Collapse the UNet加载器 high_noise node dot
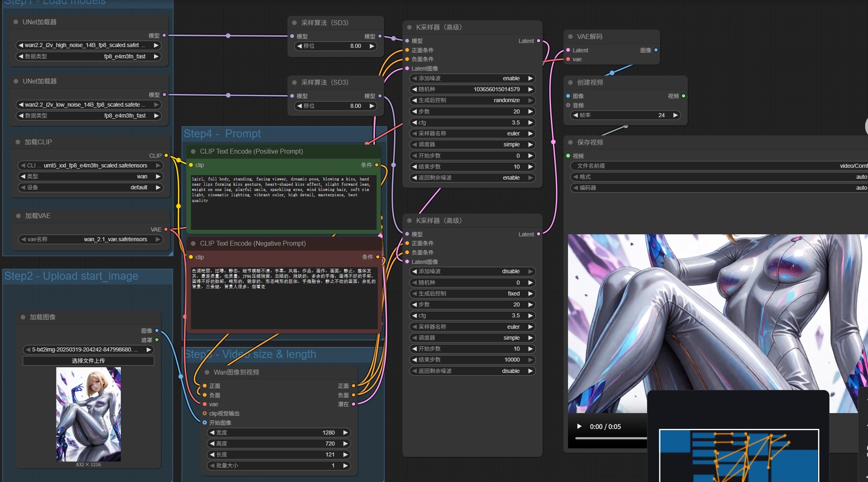Viewport: 868px width, 482px height. [16, 22]
